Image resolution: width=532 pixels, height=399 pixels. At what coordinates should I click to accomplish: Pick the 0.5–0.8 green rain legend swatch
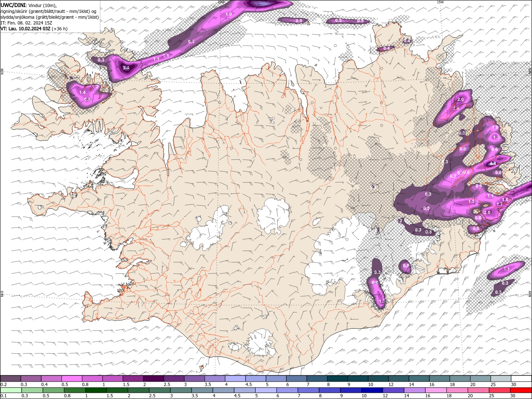(53, 390)
